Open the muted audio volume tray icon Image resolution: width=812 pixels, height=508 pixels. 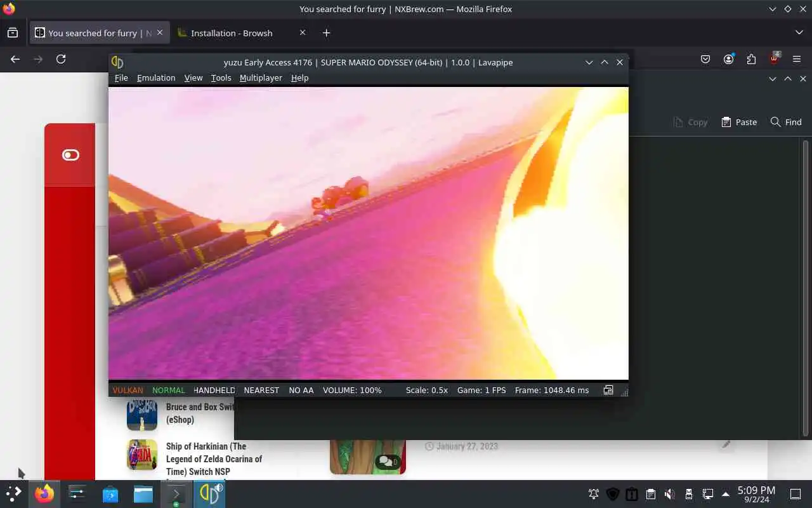pos(670,494)
